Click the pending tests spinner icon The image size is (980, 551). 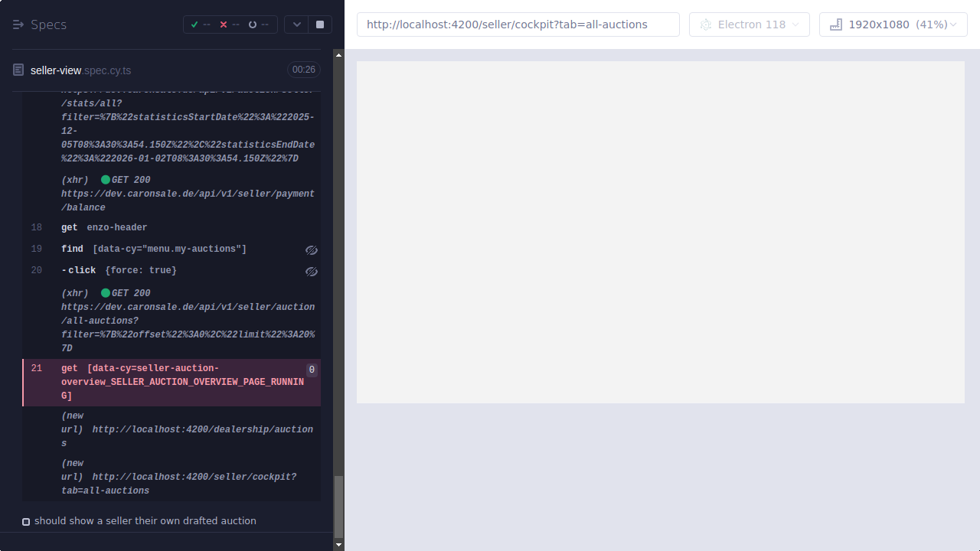tap(251, 24)
